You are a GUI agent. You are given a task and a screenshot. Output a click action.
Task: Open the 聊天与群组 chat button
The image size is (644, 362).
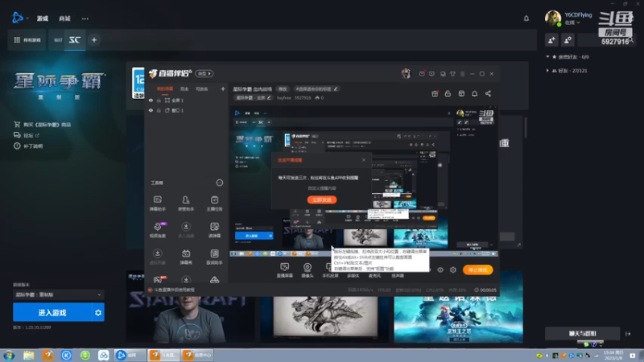582,333
